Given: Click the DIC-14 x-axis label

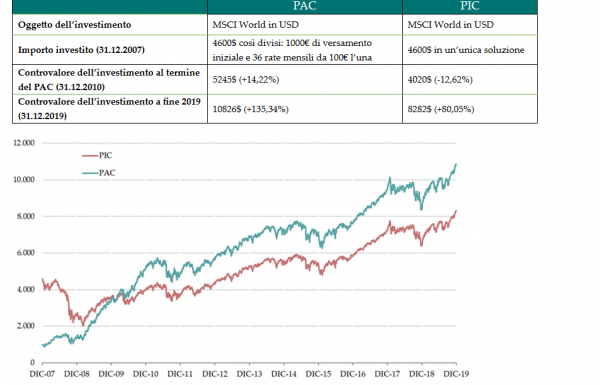Looking at the screenshot, I should 284,374.
